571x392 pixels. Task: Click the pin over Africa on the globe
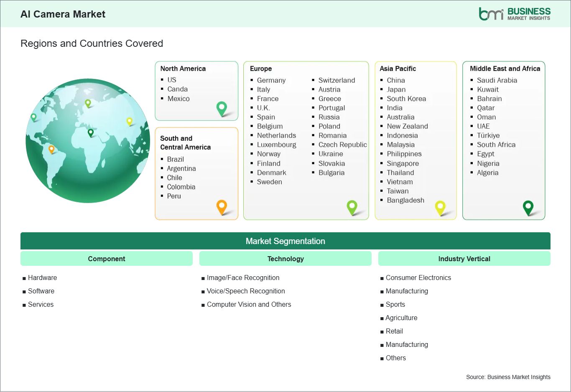click(90, 134)
